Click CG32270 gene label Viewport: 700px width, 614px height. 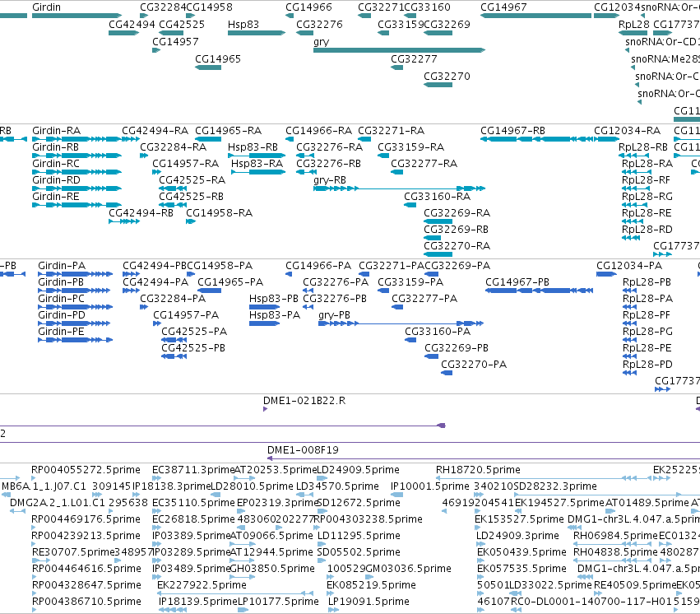coord(447,77)
